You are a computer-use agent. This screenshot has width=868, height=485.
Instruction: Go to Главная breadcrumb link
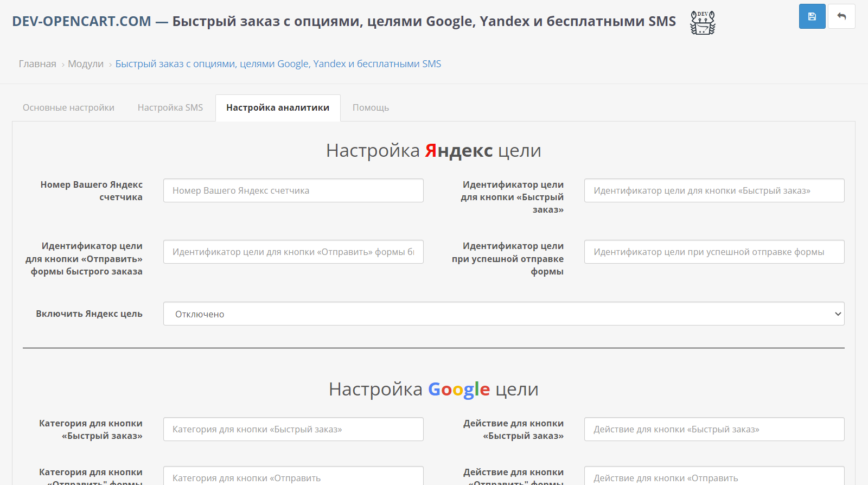[37, 63]
